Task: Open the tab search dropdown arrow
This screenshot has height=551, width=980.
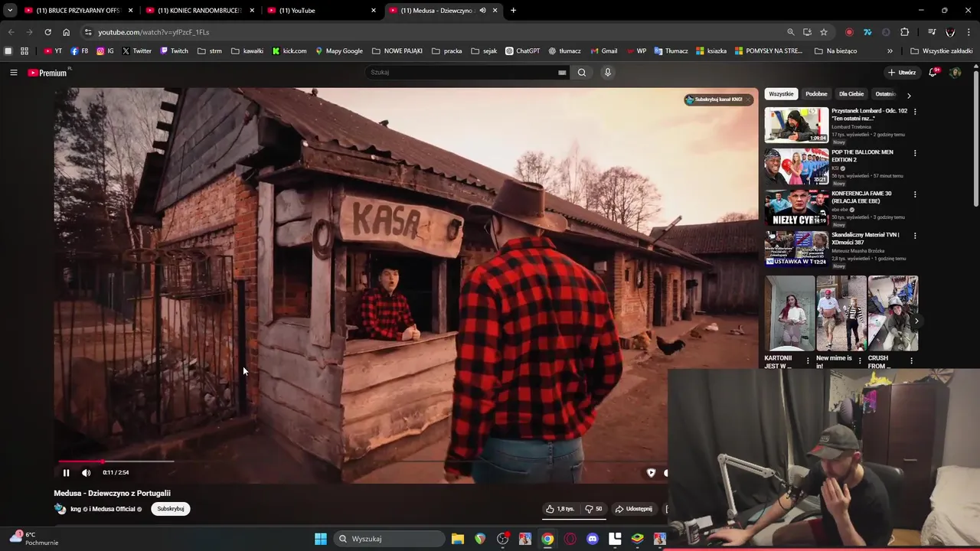Action: 9,11
